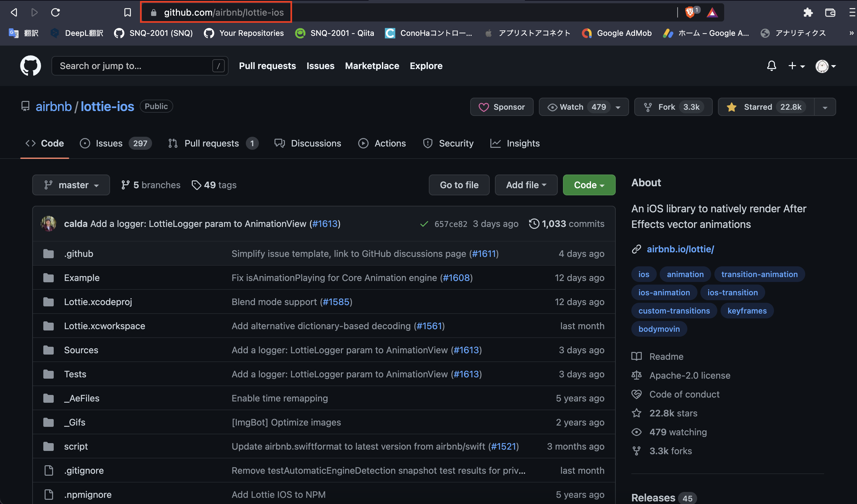Viewport: 857px width, 504px height.
Task: Click the Go to file button
Action: 459,185
